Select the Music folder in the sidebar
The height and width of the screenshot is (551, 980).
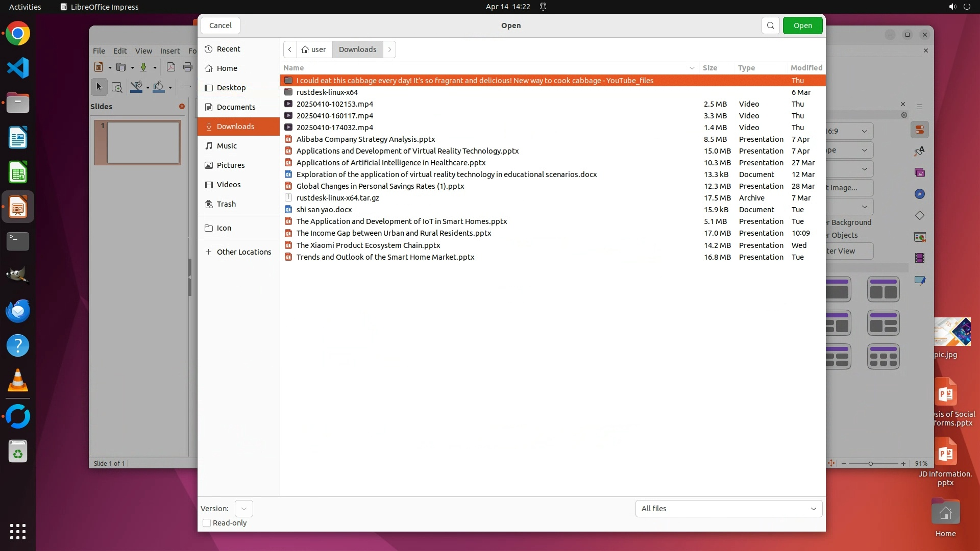[x=226, y=146]
